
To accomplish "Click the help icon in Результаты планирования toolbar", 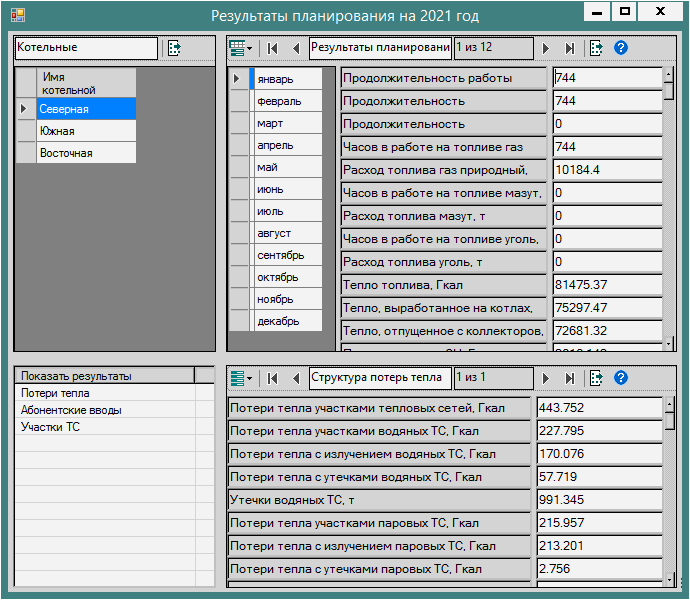I will point(621,48).
